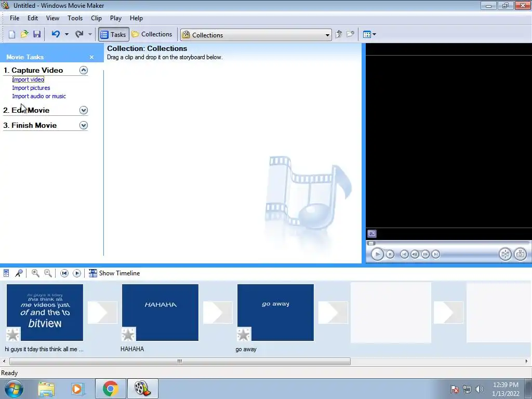This screenshot has height=399, width=532.
Task: Zoom out on the timeline
Action: coord(48,273)
